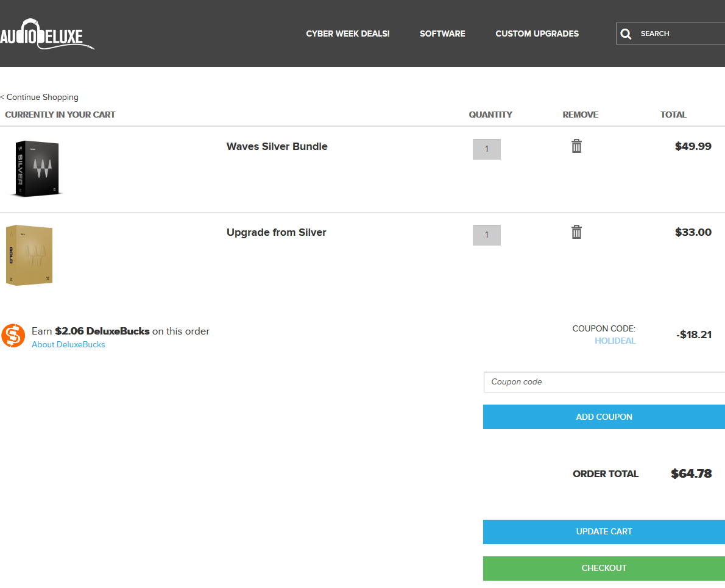Click the $33.00 item total
The height and width of the screenshot is (588, 725).
tap(693, 232)
